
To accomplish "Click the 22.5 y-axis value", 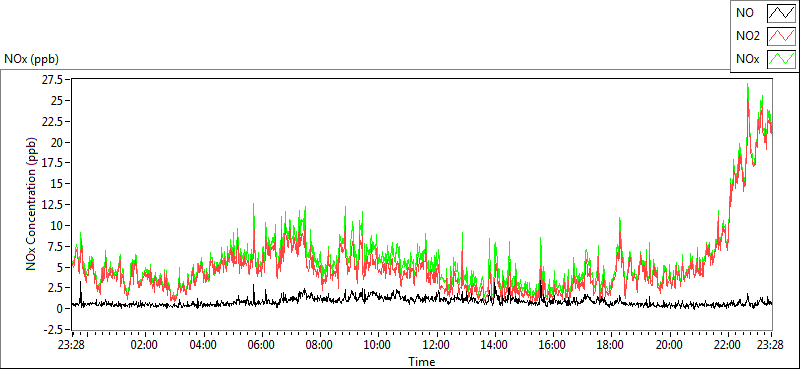I will [x=53, y=121].
